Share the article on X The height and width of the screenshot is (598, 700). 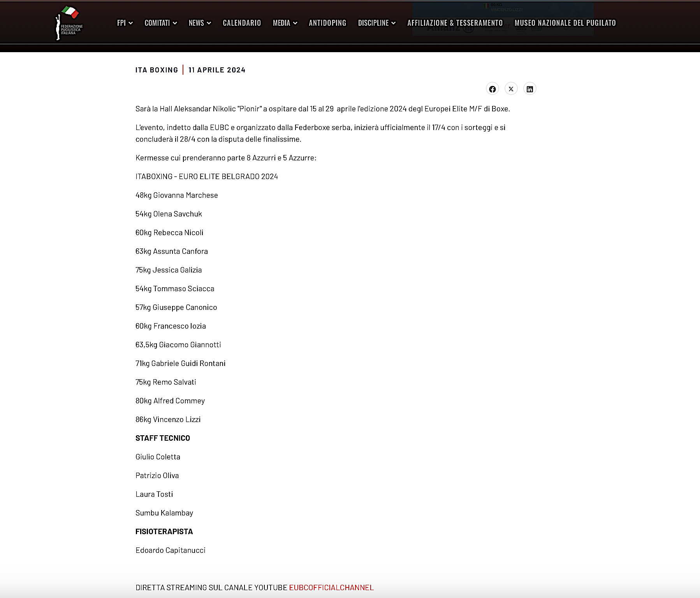click(x=511, y=89)
